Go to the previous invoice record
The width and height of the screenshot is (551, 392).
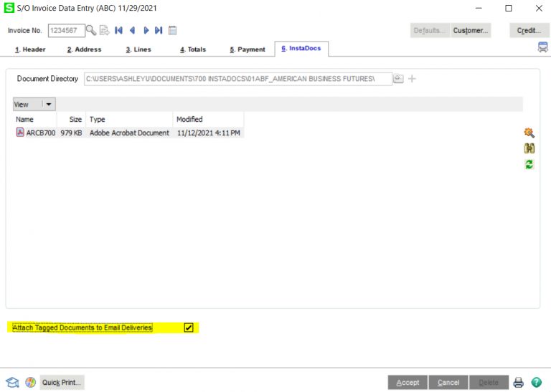[x=133, y=30]
